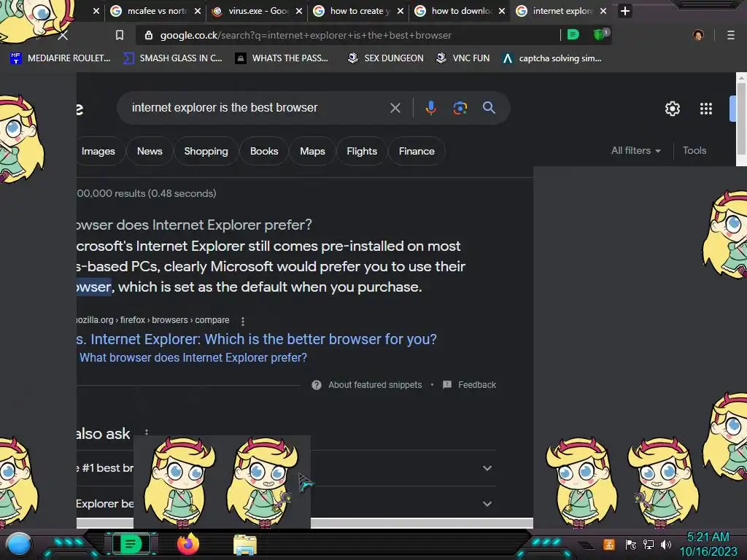Filter results by Books

pos(264,151)
